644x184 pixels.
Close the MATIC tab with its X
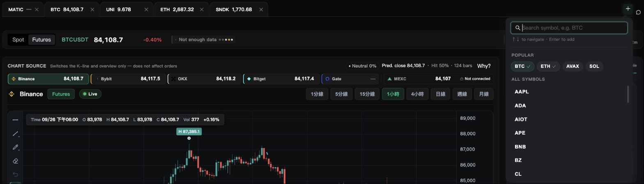pyautogui.click(x=37, y=9)
